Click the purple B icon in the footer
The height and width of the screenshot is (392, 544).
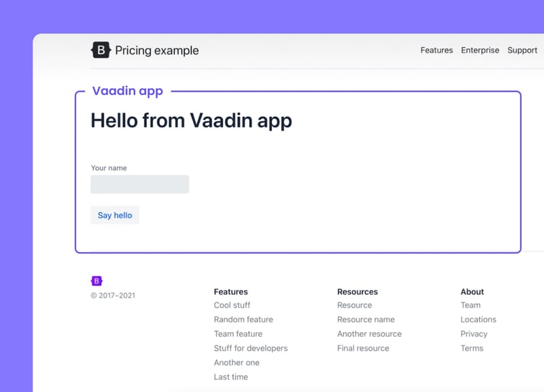pyautogui.click(x=97, y=280)
